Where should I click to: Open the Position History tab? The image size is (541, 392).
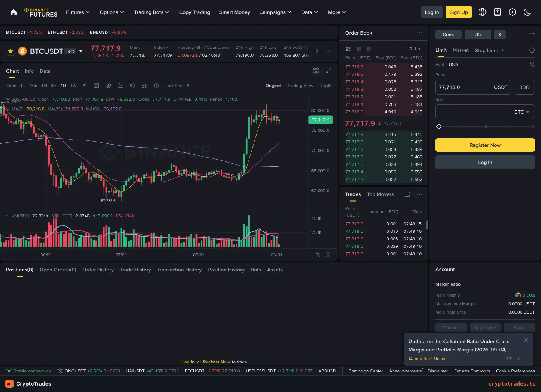(x=226, y=270)
